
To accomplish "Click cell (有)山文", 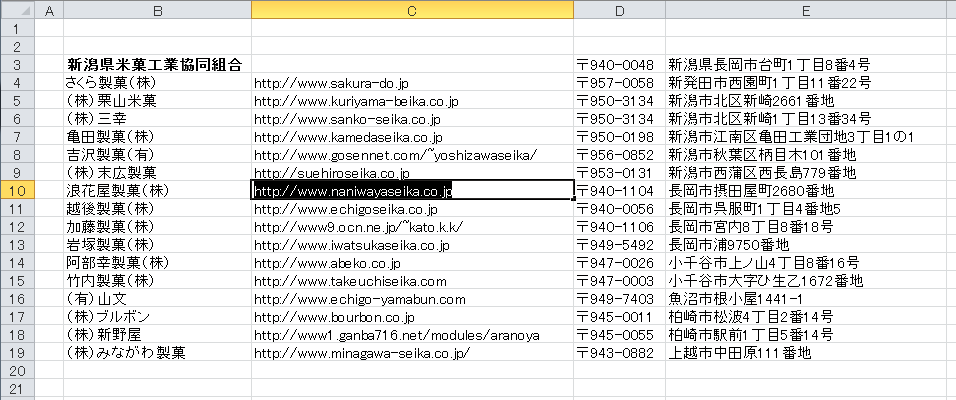I will coord(157,299).
